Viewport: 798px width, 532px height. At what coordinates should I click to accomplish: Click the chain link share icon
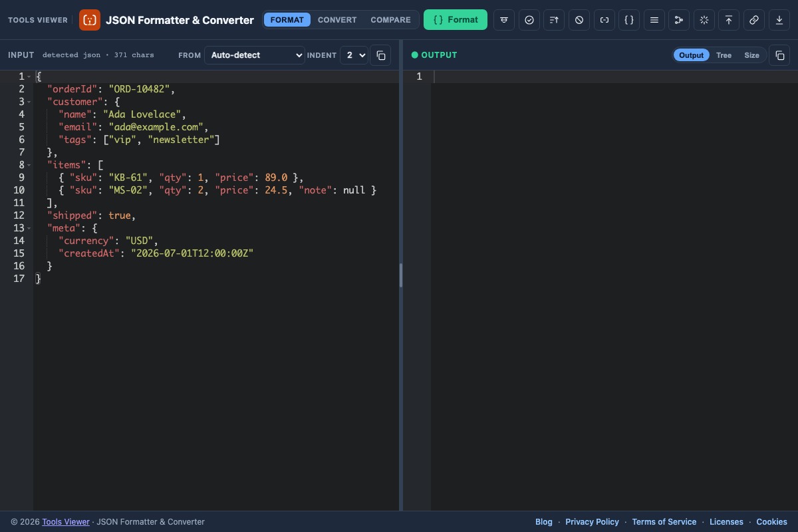click(754, 20)
